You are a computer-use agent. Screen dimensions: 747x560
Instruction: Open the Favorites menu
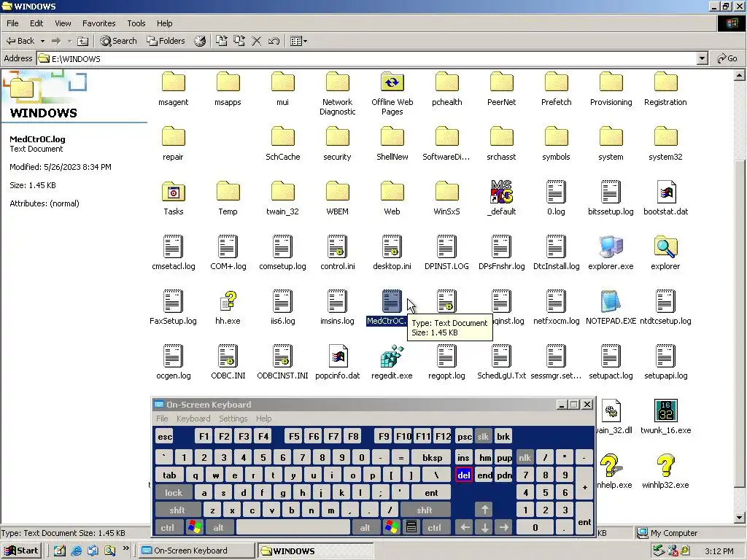pos(98,23)
